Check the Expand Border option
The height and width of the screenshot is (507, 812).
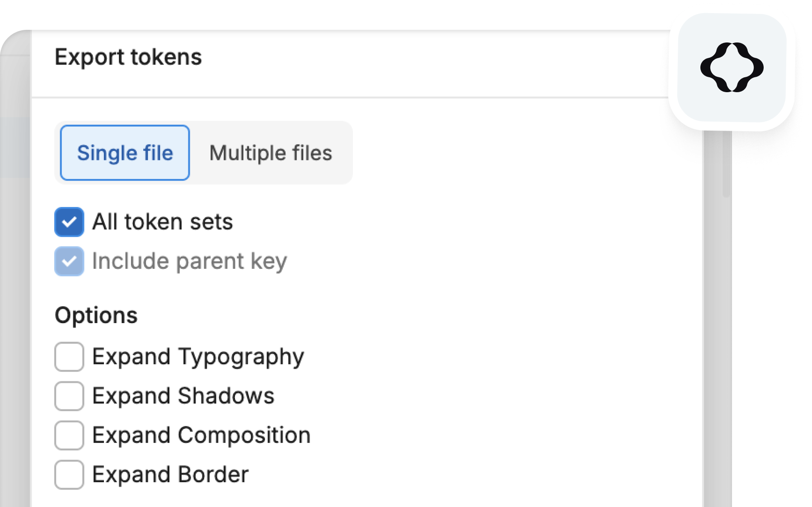coord(69,474)
